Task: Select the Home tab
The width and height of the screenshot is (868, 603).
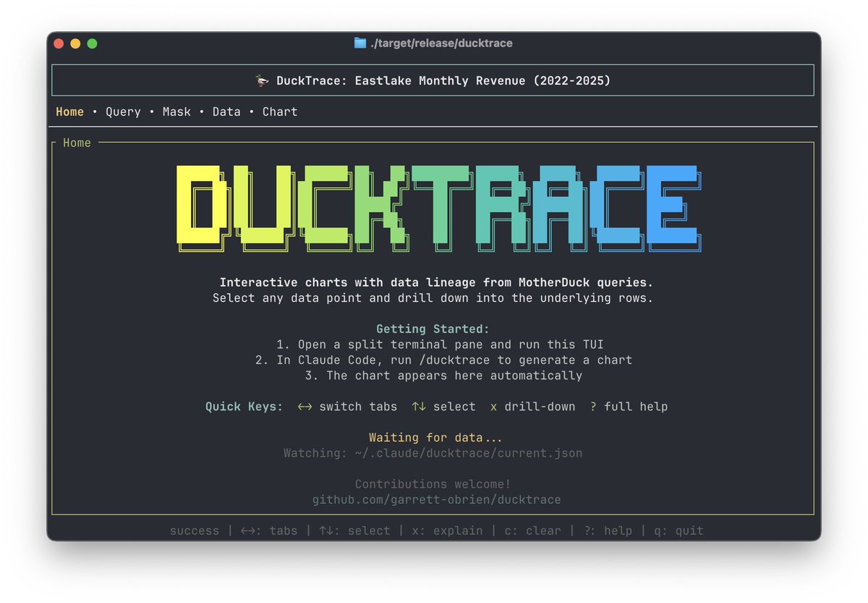Action: tap(69, 111)
